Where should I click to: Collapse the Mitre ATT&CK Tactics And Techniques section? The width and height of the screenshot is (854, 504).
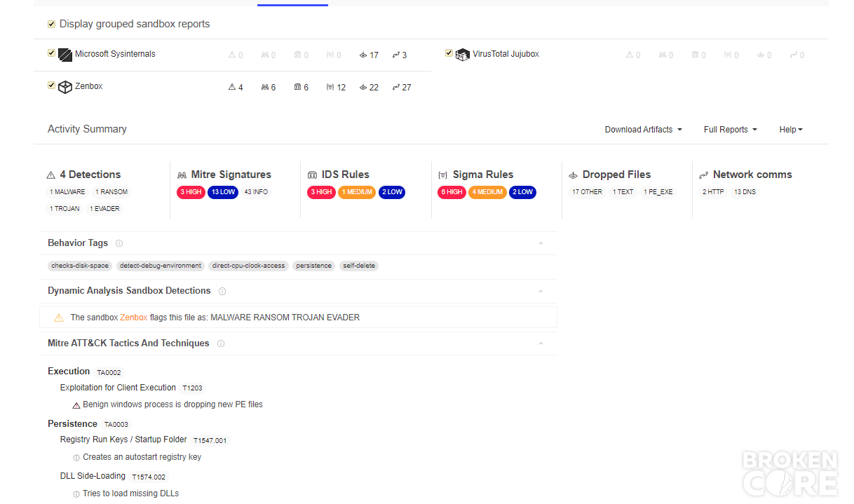[x=541, y=343]
